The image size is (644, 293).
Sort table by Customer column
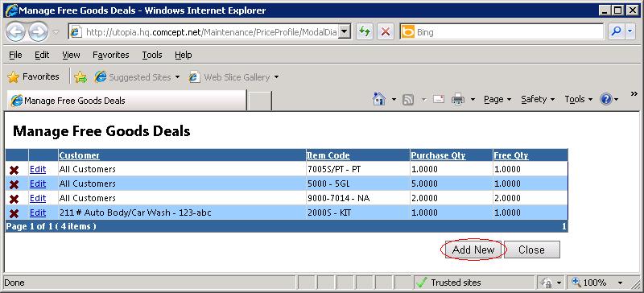pos(79,155)
